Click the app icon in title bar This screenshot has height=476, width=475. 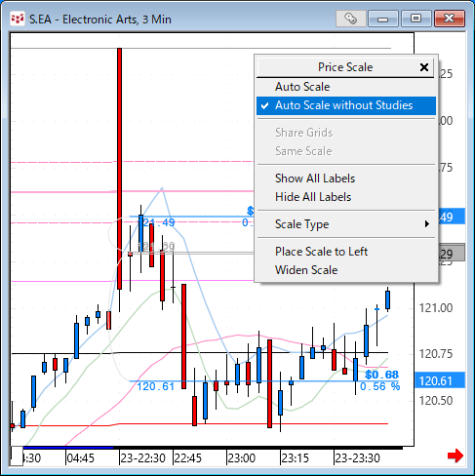pyautogui.click(x=18, y=20)
